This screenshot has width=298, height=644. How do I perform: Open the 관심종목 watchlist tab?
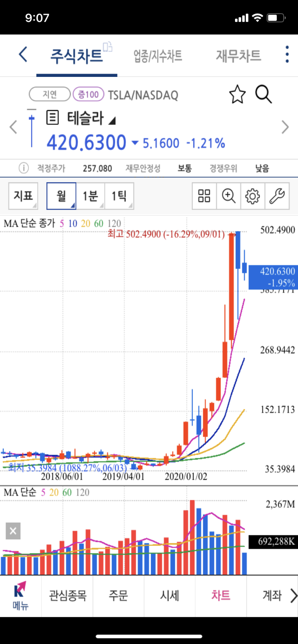(x=67, y=596)
